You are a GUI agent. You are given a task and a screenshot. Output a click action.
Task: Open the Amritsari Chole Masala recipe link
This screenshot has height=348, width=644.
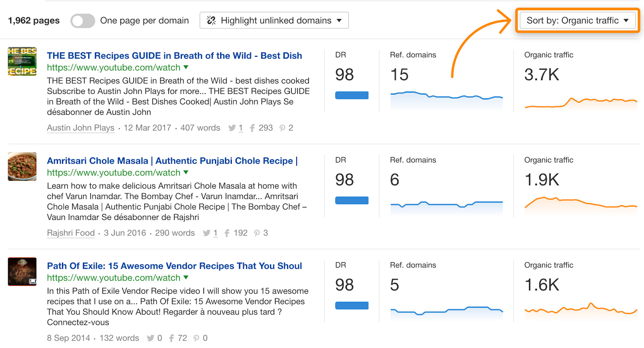(x=171, y=161)
